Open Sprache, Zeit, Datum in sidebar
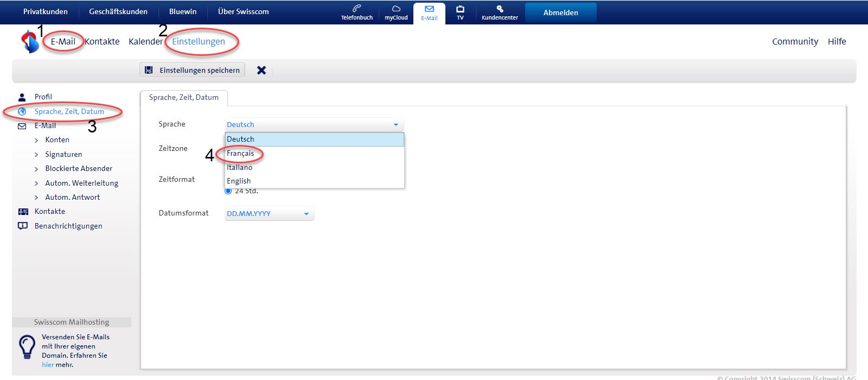The height and width of the screenshot is (380, 868). pos(69,111)
